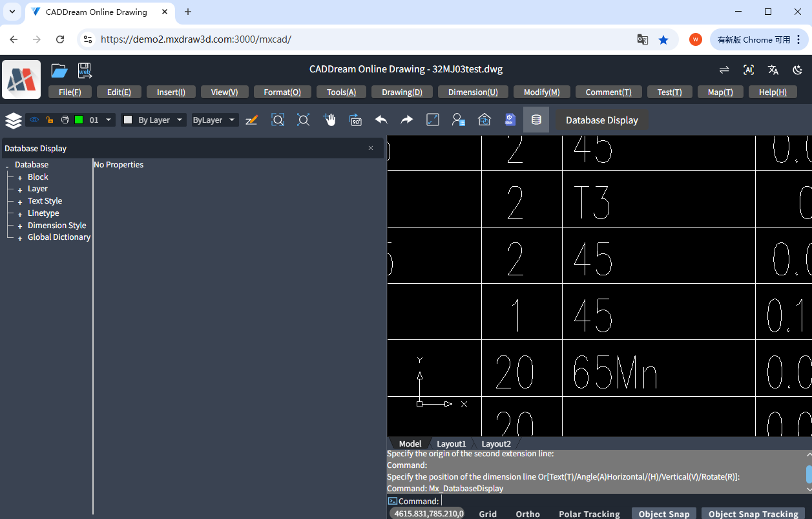This screenshot has width=812, height=519.
Task: Click the zoom extents icon
Action: pyautogui.click(x=304, y=120)
